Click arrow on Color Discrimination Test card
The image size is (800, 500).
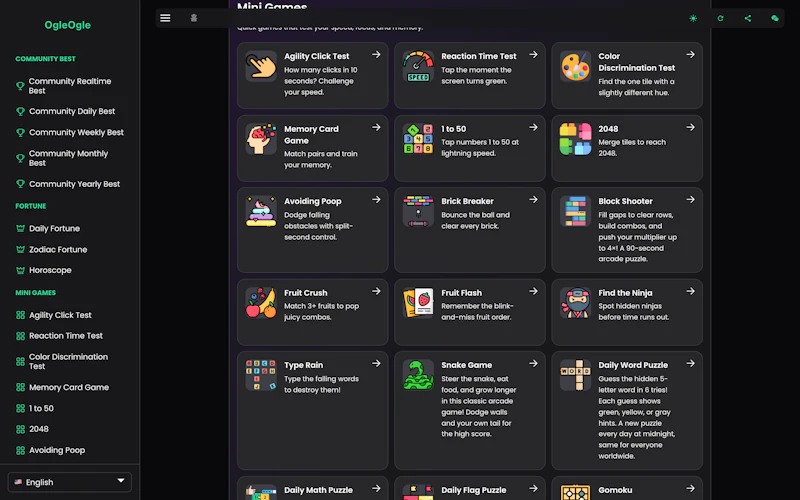[690, 55]
